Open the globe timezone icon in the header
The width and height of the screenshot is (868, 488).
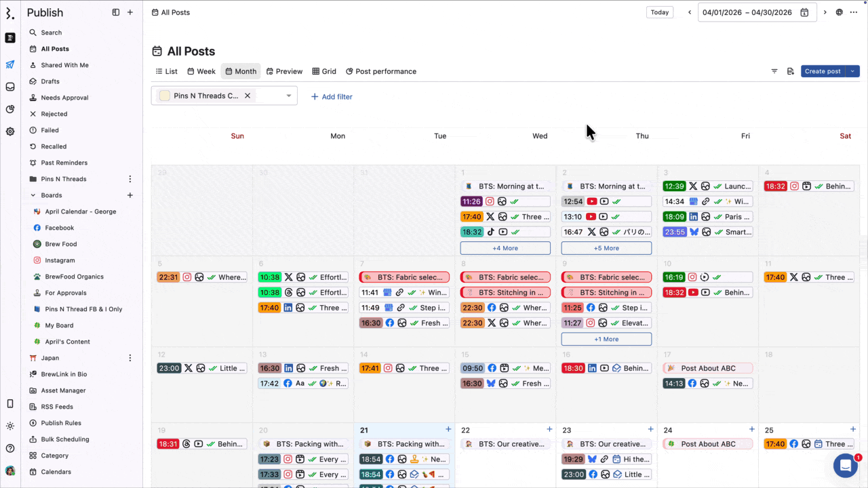[x=839, y=12]
